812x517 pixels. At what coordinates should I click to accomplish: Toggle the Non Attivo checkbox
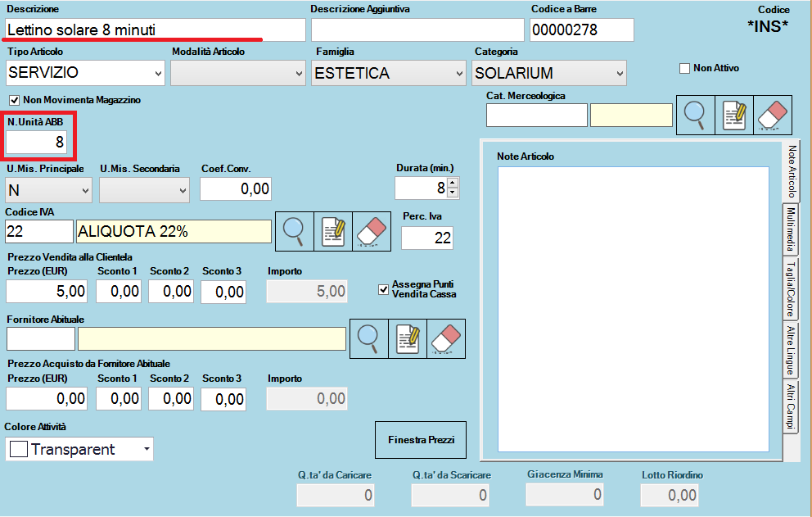(685, 69)
